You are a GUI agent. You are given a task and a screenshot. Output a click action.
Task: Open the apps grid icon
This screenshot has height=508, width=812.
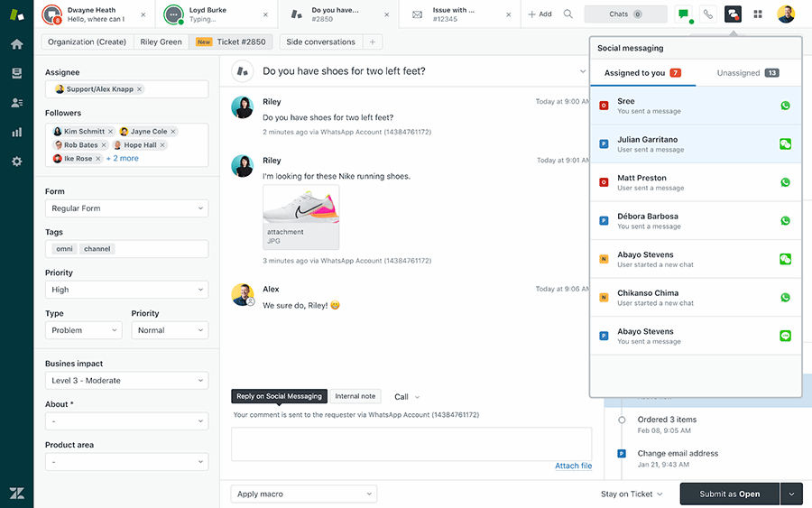pos(758,14)
